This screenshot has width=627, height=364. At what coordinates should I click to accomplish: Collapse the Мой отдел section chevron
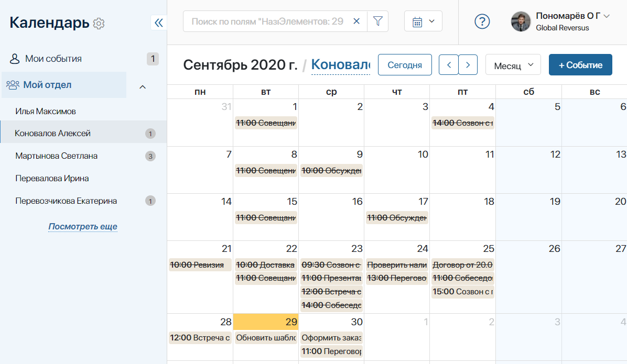click(143, 87)
